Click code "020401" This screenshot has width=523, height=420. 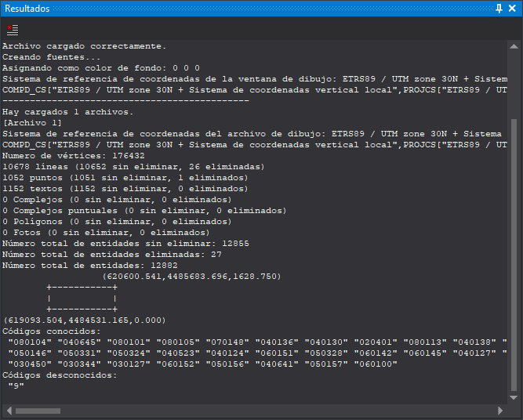click(376, 342)
